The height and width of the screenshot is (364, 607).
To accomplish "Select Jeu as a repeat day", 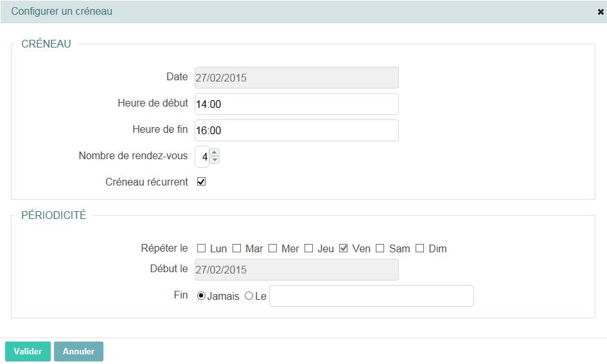I will pyautogui.click(x=309, y=248).
